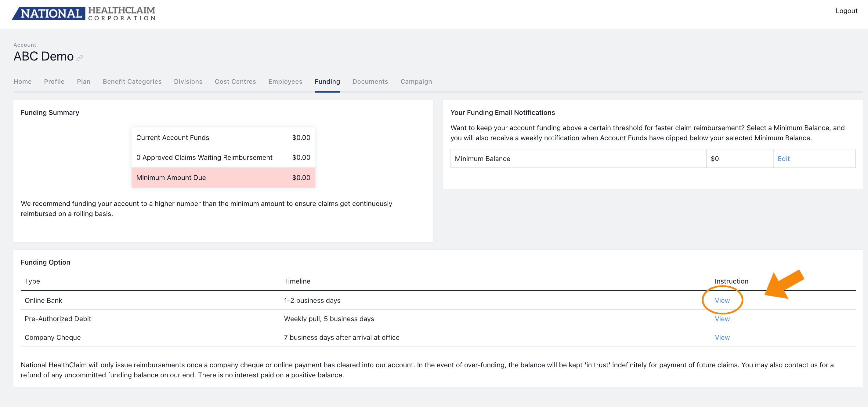The width and height of the screenshot is (868, 407).
Task: Select the Funding tab
Action: (327, 81)
